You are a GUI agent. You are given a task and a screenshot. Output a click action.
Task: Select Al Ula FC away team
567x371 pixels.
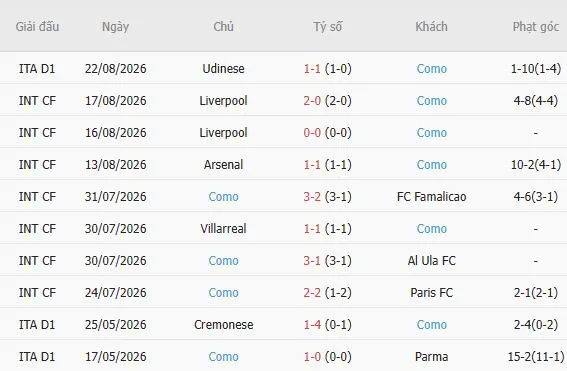[x=431, y=261]
